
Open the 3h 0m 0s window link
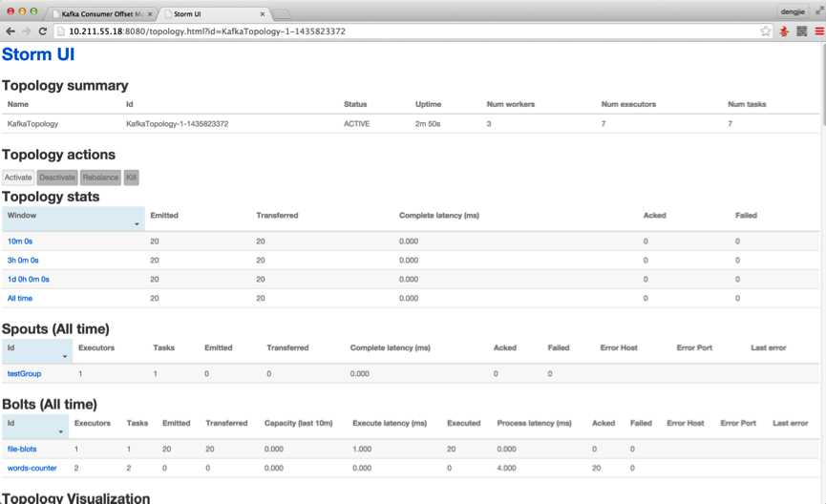[23, 261]
